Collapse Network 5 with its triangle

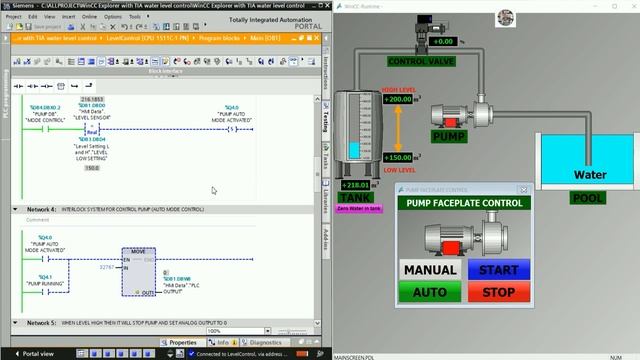[x=15, y=323]
